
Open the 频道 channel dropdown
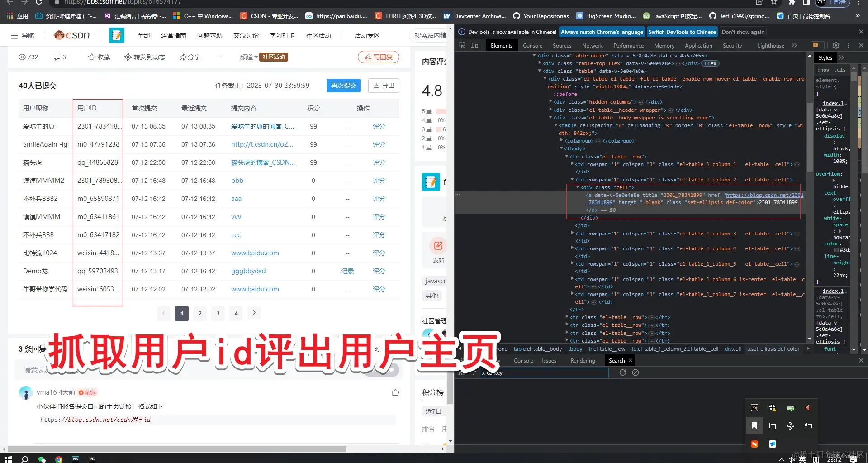[249, 57]
